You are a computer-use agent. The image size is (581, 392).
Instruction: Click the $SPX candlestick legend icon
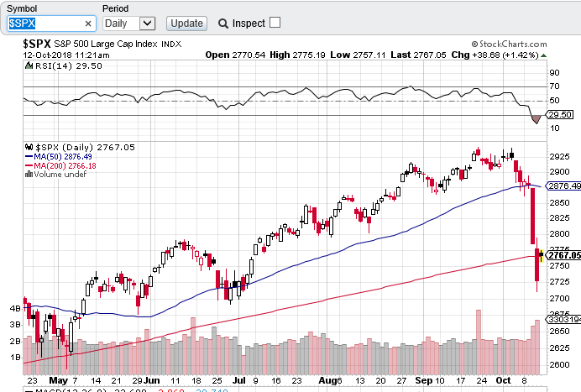tap(29, 147)
